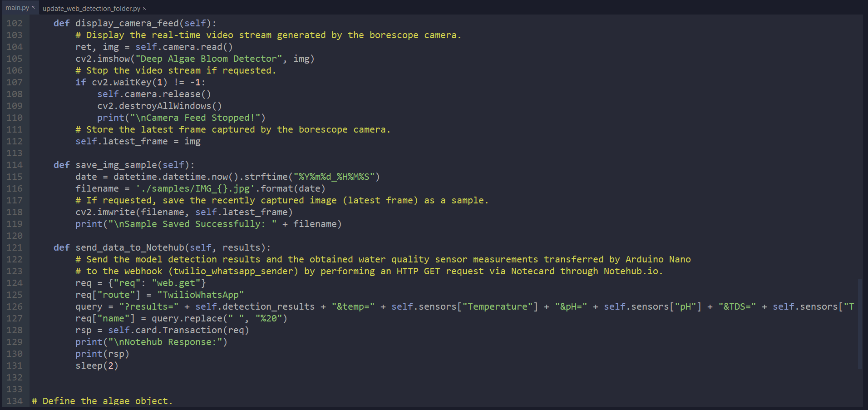Click line number 134
The image size is (868, 410).
tap(14, 401)
